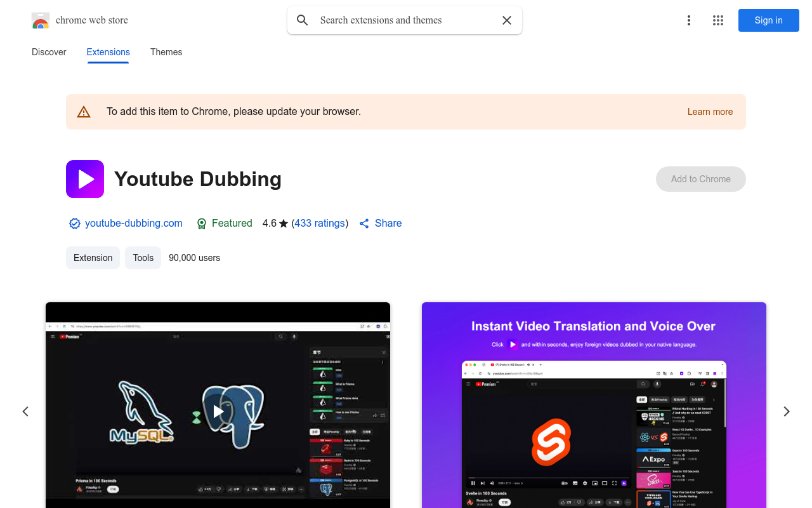Open the Learn more link
The image size is (812, 508).
[x=710, y=112]
